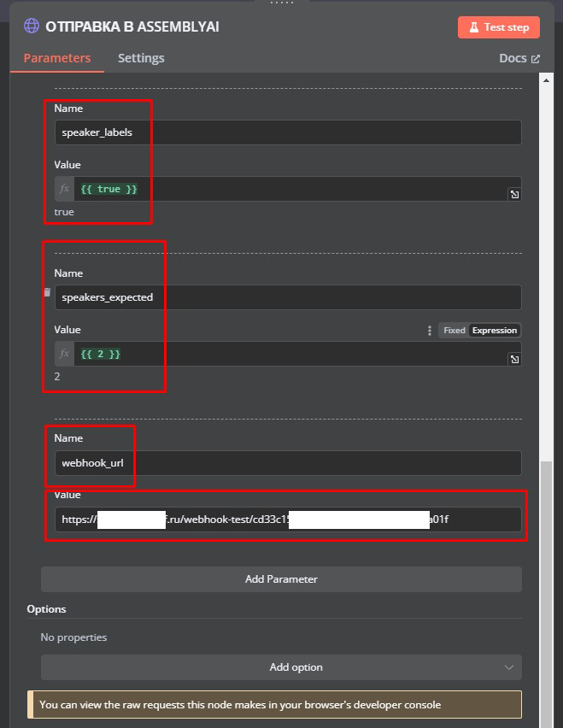Open three-dot menu for speakers_expected value
Image resolution: width=563 pixels, height=728 pixels.
[x=430, y=331]
